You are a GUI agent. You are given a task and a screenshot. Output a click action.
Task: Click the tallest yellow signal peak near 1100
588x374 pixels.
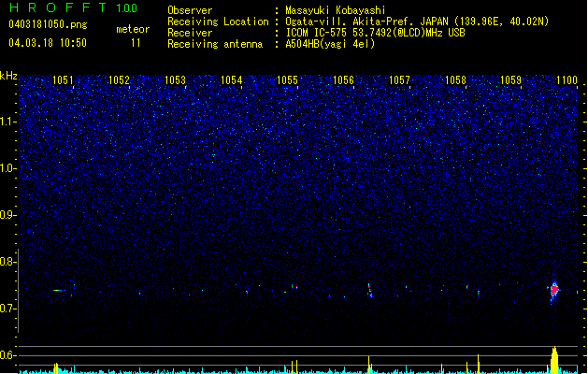coord(554,360)
